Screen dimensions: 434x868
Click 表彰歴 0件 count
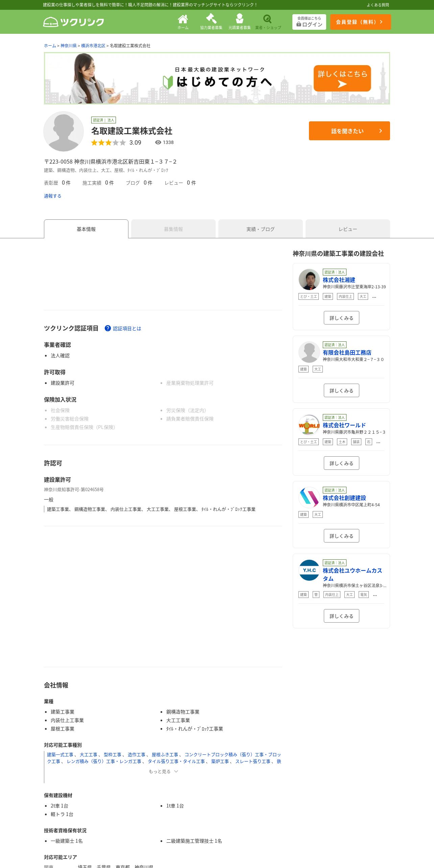[x=57, y=183]
